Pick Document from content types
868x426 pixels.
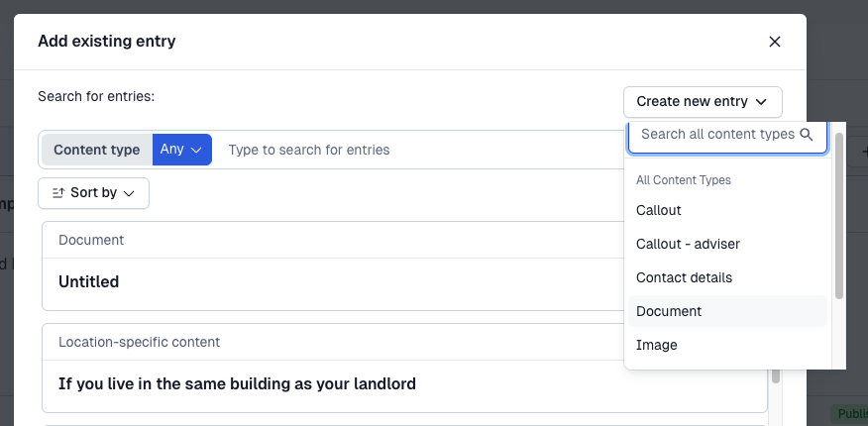[x=669, y=311]
